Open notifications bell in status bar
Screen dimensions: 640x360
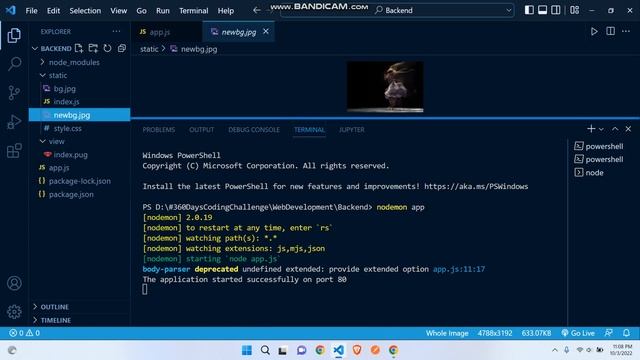tap(627, 333)
